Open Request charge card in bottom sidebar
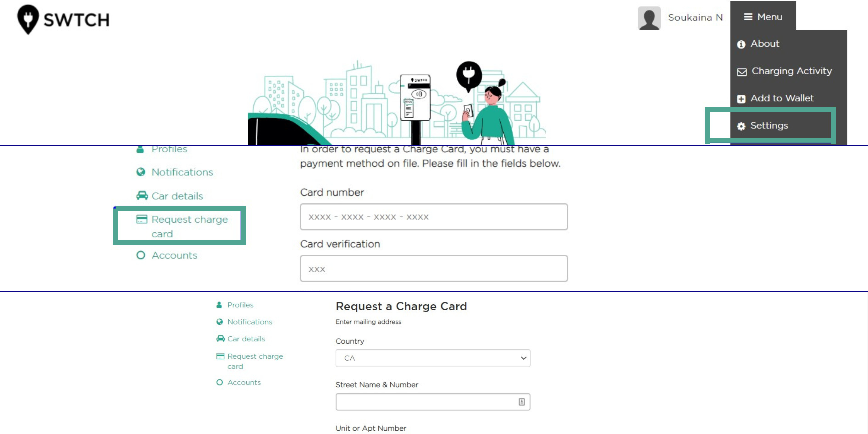868x434 pixels. coord(255,361)
